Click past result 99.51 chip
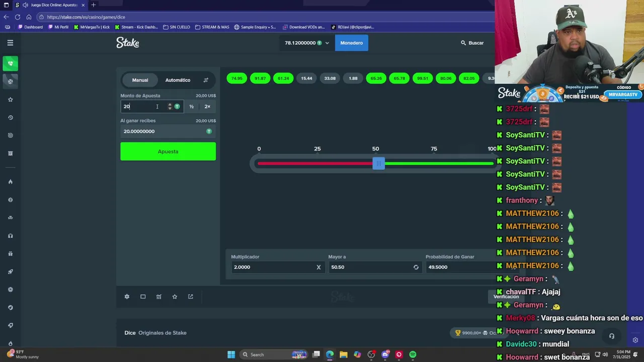 (x=423, y=78)
